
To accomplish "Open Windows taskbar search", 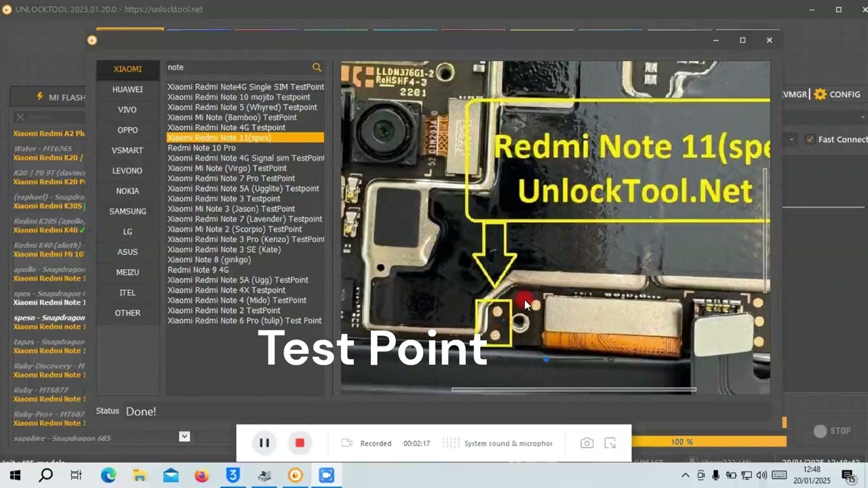I will click(45, 476).
